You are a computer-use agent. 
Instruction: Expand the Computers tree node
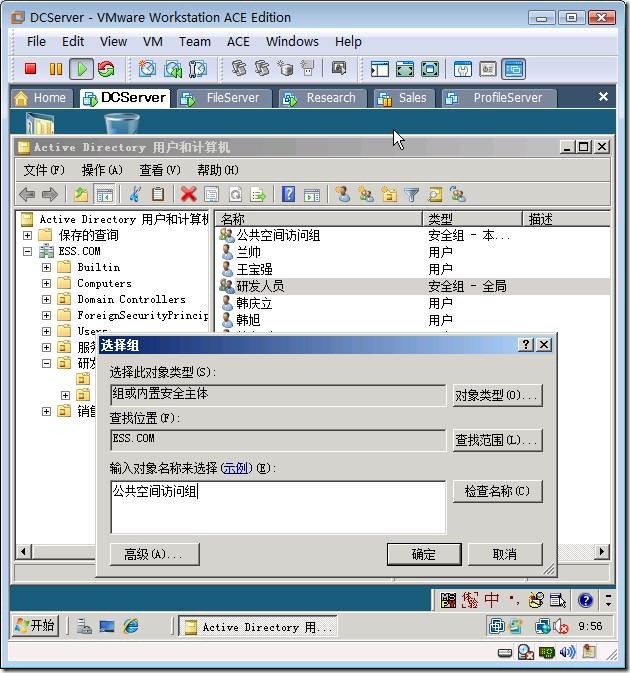tap(46, 283)
